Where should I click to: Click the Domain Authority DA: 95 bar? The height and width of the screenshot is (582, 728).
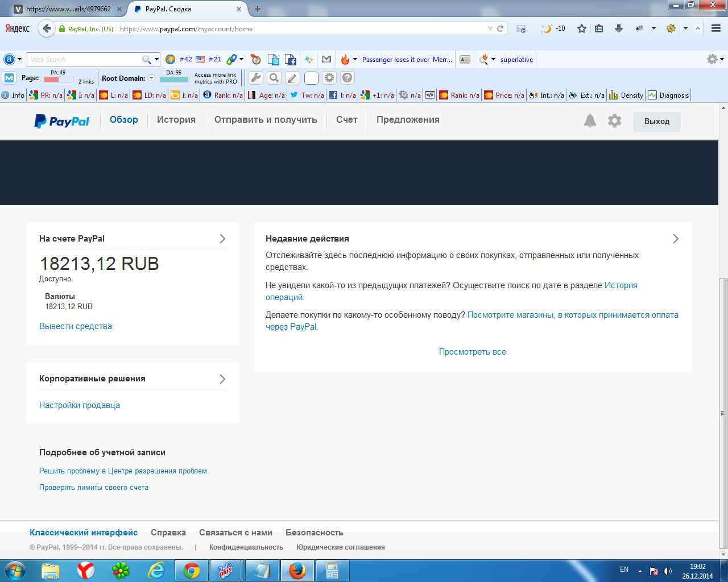coord(175,79)
